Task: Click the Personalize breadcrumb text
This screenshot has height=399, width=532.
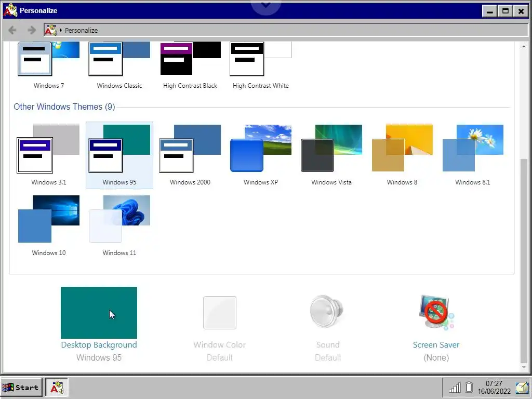Action: point(81,30)
